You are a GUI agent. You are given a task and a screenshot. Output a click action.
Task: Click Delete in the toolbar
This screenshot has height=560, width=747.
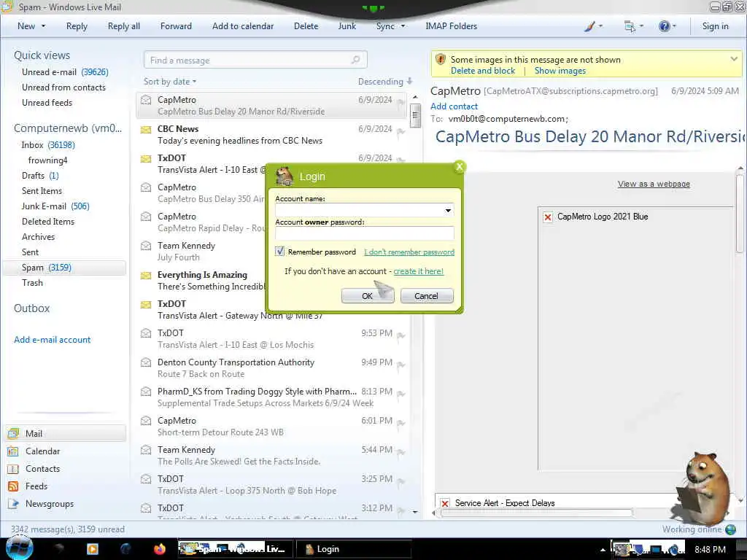306,26
